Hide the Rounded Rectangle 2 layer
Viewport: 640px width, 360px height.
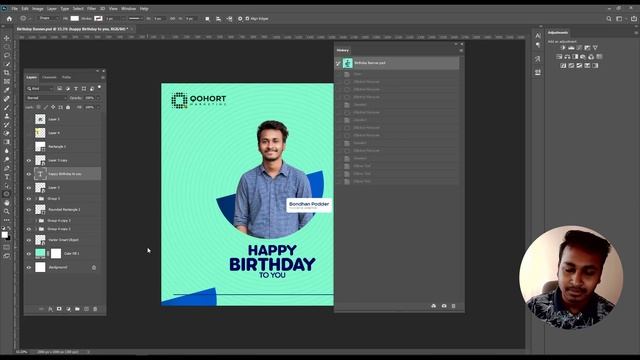pyautogui.click(x=29, y=210)
